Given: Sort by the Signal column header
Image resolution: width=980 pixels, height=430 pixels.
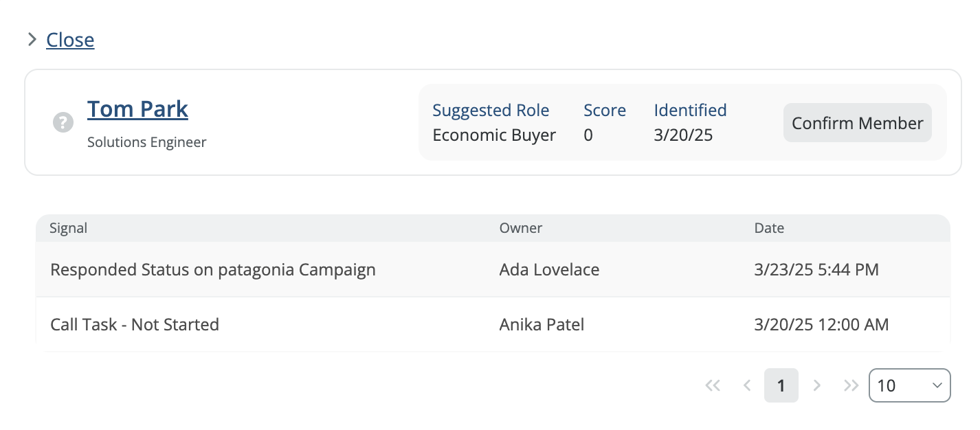Looking at the screenshot, I should coord(69,228).
